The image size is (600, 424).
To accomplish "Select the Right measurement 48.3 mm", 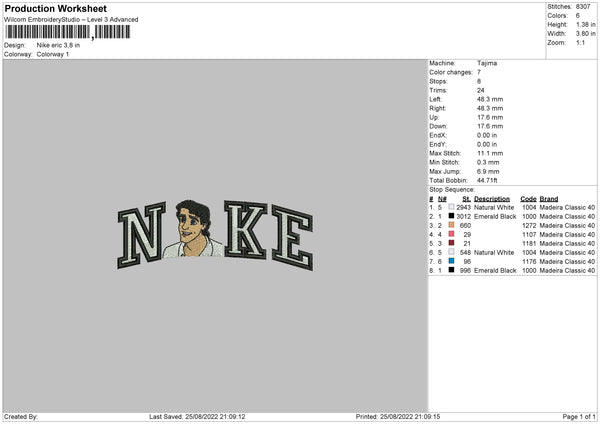I will (x=490, y=108).
